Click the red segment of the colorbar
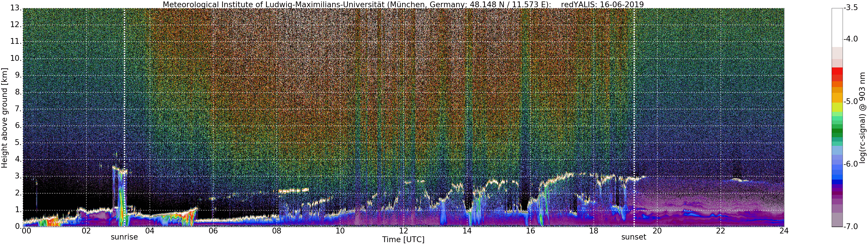This screenshot has width=868, height=245. [x=837, y=71]
